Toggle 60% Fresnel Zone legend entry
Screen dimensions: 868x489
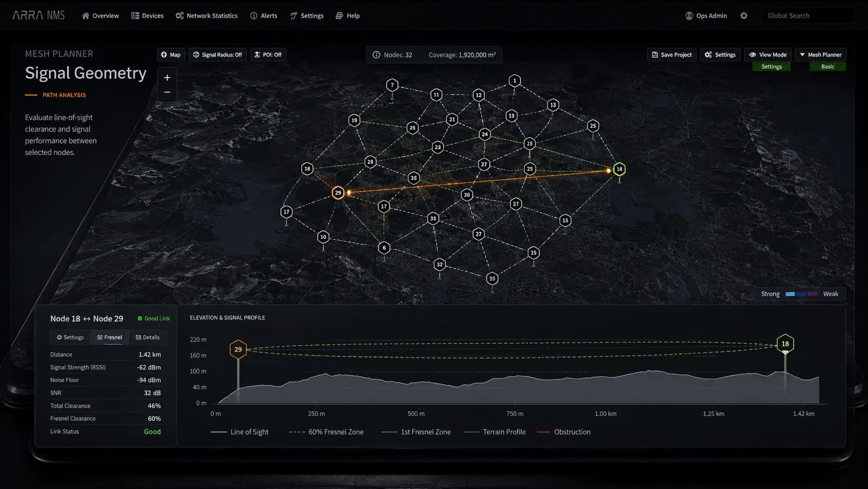click(326, 432)
